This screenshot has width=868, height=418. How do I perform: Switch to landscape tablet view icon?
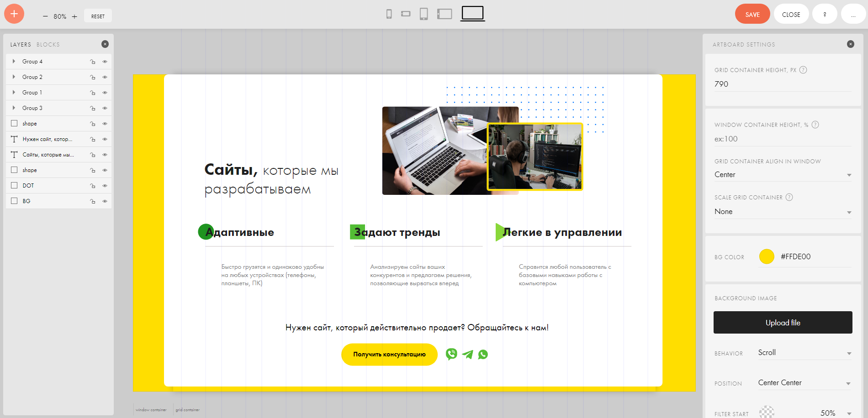(445, 14)
